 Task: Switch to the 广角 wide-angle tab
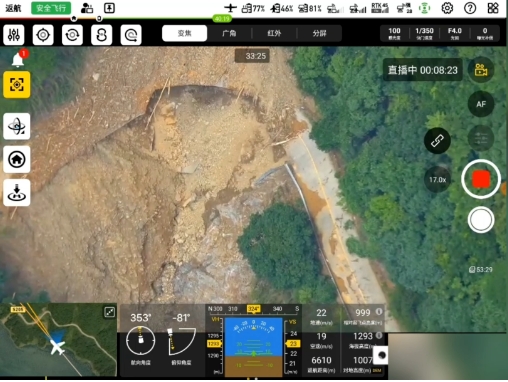[229, 33]
